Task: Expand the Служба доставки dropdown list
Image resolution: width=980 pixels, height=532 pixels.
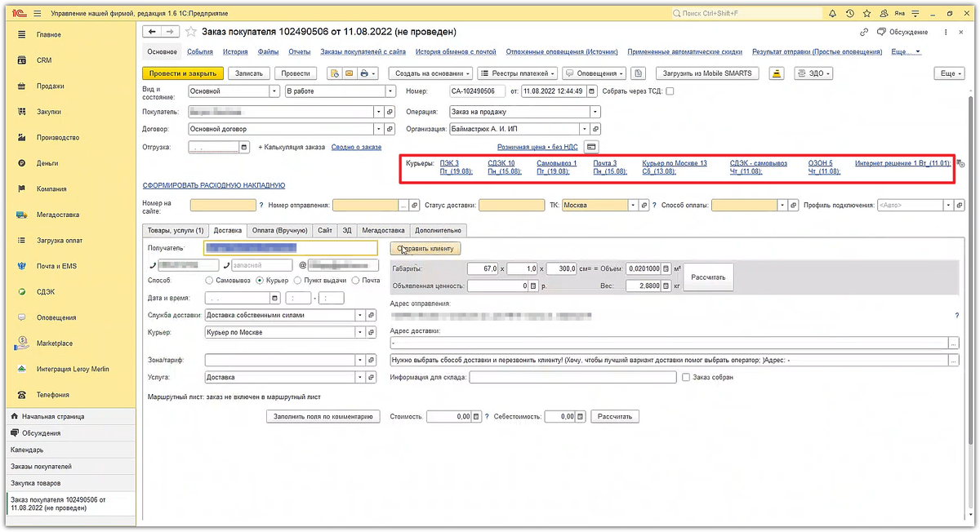Action: pos(359,315)
